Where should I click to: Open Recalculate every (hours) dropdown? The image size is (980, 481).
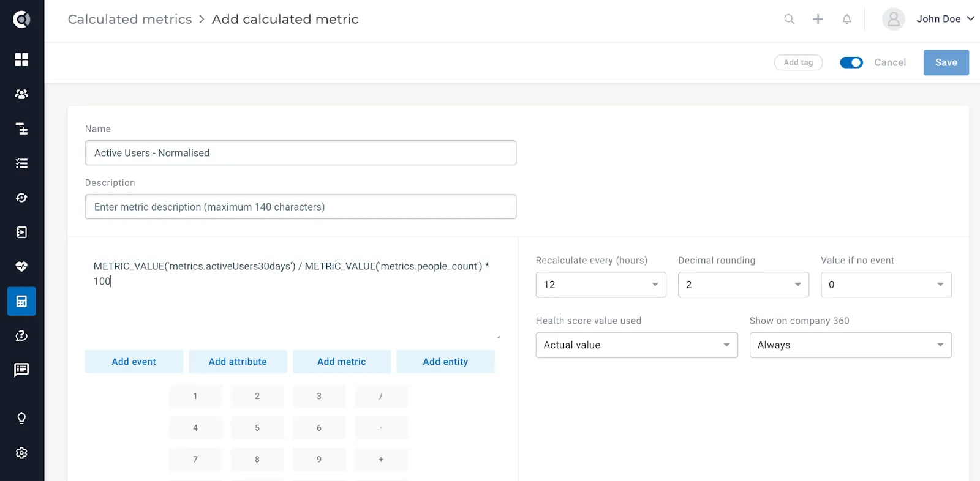click(601, 285)
